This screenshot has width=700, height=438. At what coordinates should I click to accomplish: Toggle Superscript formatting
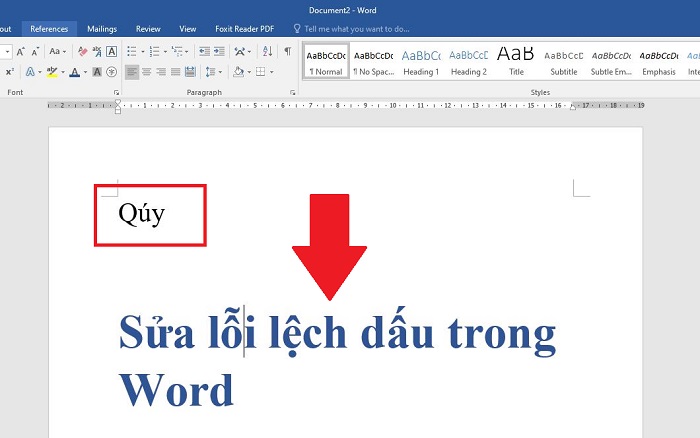(10, 71)
